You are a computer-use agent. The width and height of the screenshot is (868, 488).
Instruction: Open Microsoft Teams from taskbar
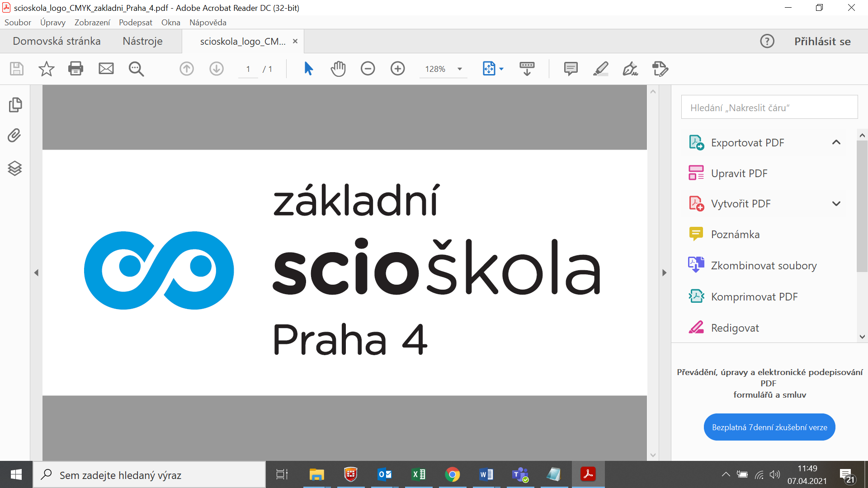(x=520, y=474)
